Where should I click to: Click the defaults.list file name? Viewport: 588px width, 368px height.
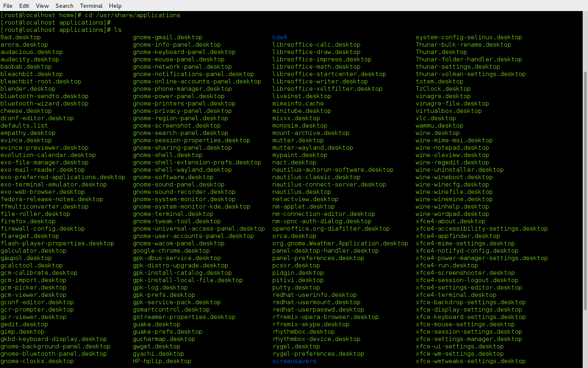[x=24, y=126]
